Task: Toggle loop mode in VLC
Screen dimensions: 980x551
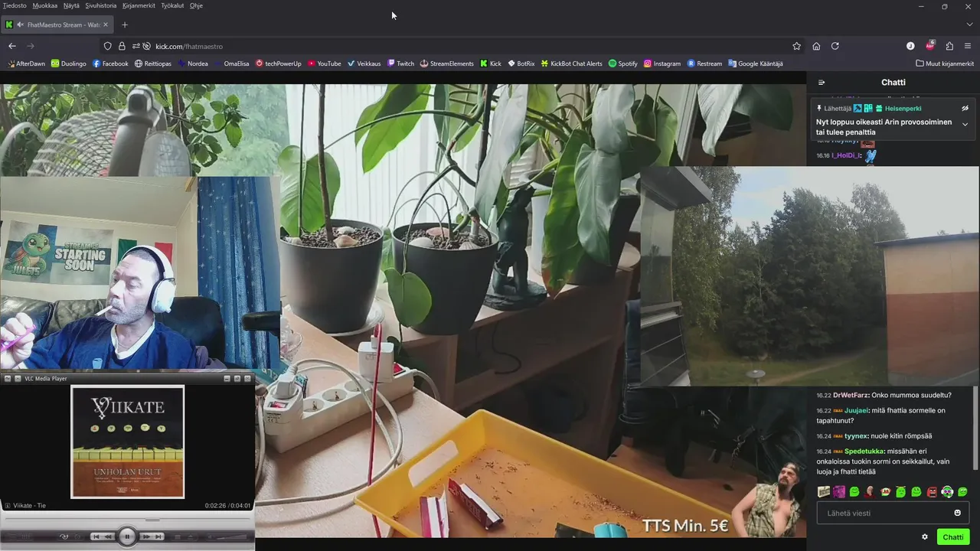Action: 77,536
